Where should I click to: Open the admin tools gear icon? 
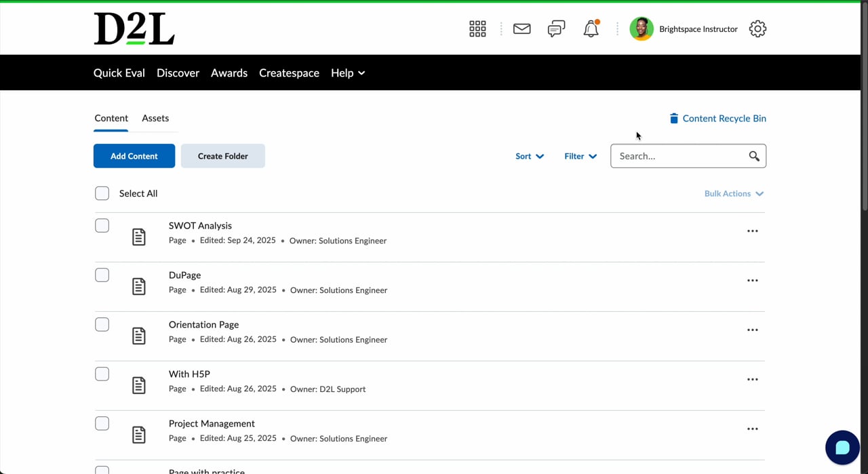(x=757, y=28)
